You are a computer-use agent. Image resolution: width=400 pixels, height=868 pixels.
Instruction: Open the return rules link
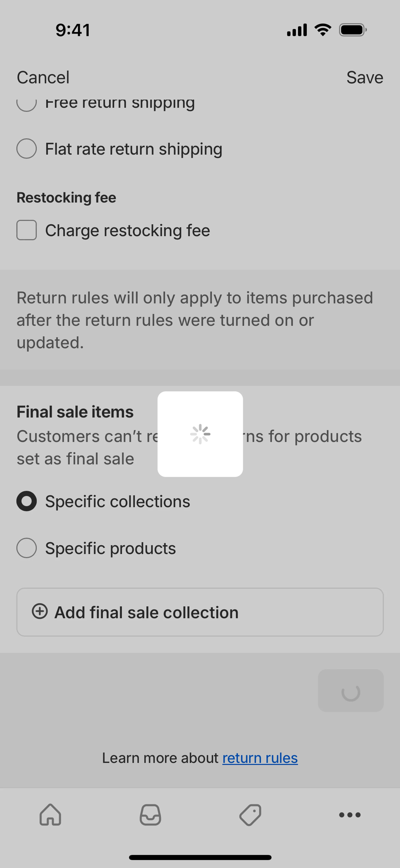click(x=260, y=758)
